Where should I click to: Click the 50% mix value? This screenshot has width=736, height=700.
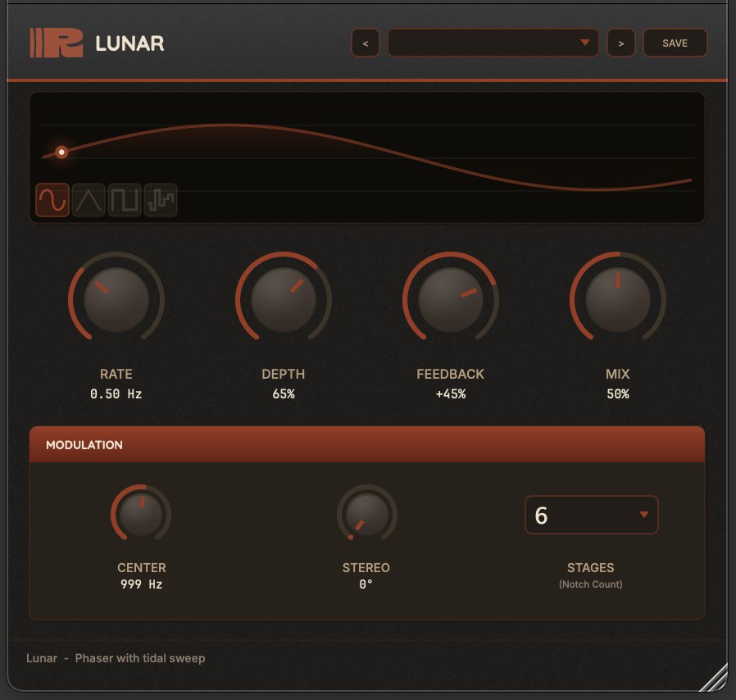pyautogui.click(x=618, y=394)
